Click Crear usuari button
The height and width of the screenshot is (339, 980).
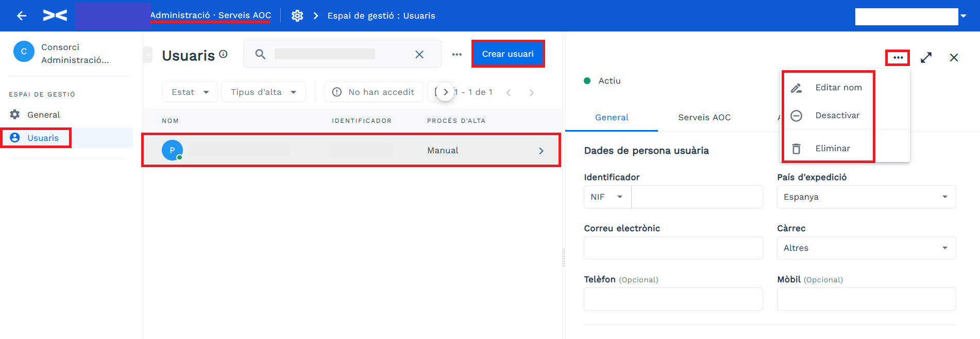(x=508, y=54)
